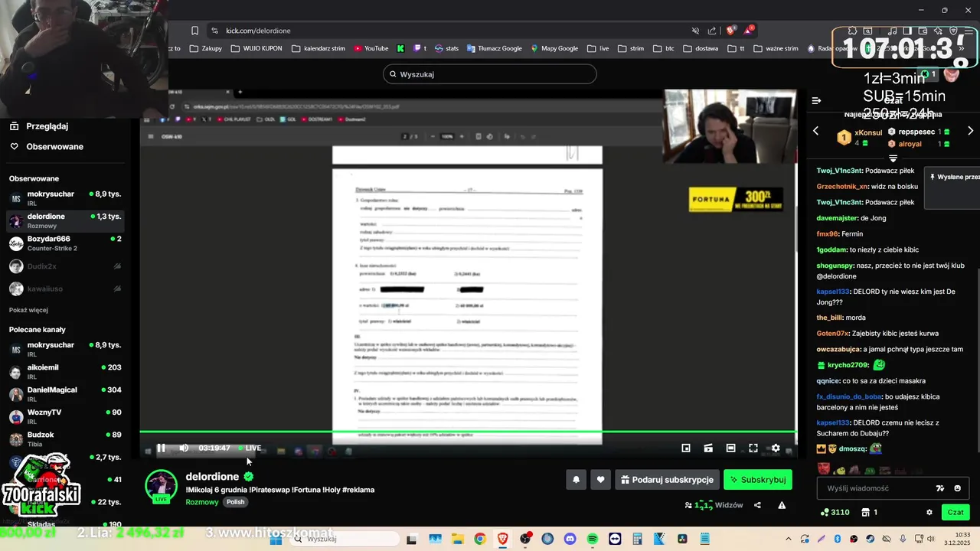Click the cast/clip icon in player controls

coord(708,448)
